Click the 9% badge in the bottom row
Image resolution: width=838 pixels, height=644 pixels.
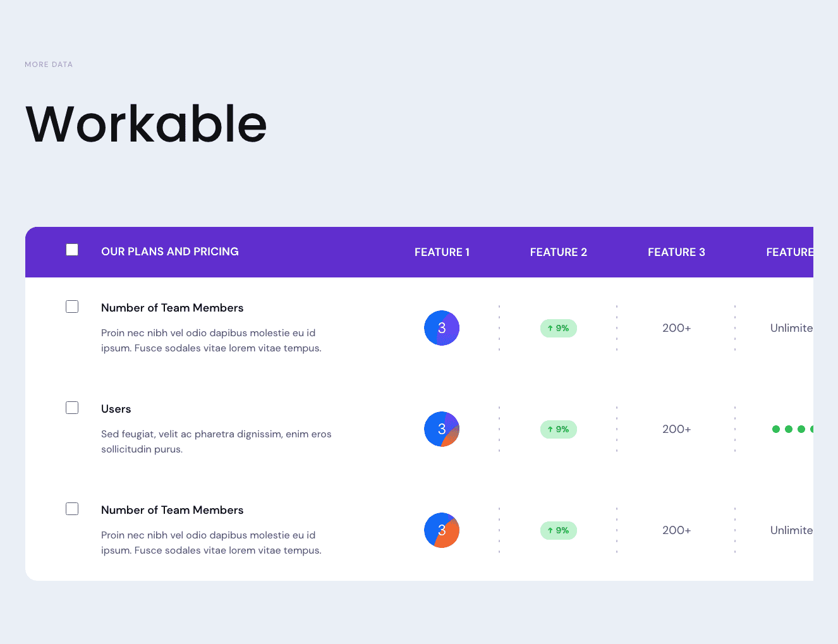point(558,530)
